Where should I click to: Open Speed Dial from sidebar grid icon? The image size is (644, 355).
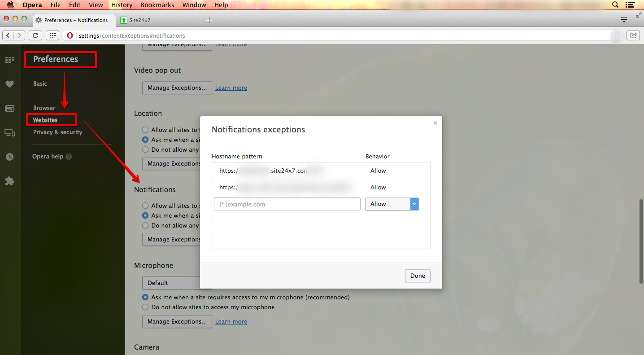(x=9, y=60)
